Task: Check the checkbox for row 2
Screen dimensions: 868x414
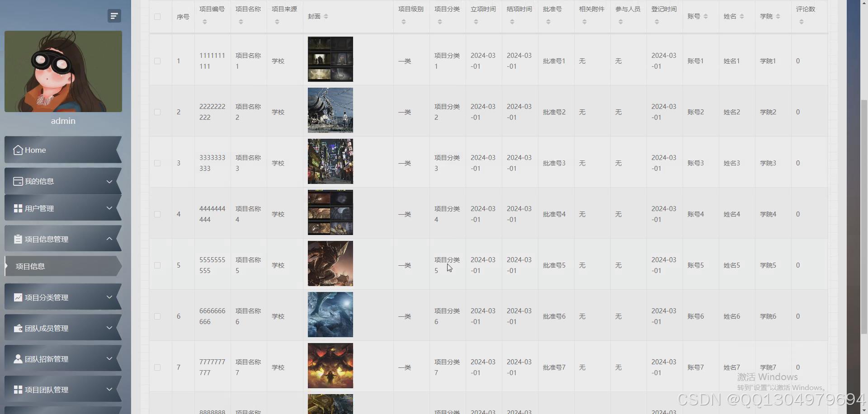Action: click(157, 112)
